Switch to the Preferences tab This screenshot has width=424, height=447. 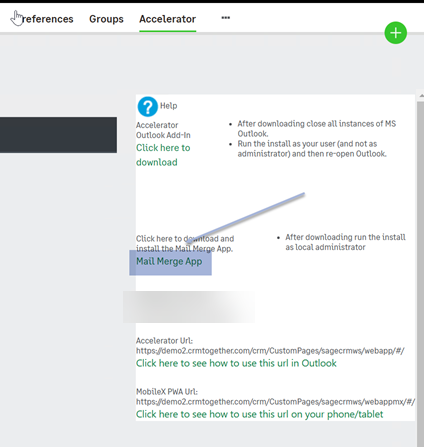click(42, 19)
